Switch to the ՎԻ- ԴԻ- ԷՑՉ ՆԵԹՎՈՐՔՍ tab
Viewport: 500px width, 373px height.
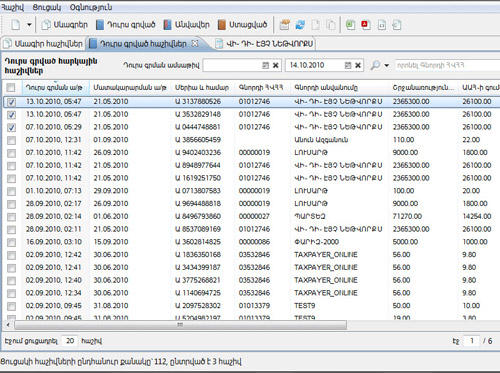tap(264, 44)
